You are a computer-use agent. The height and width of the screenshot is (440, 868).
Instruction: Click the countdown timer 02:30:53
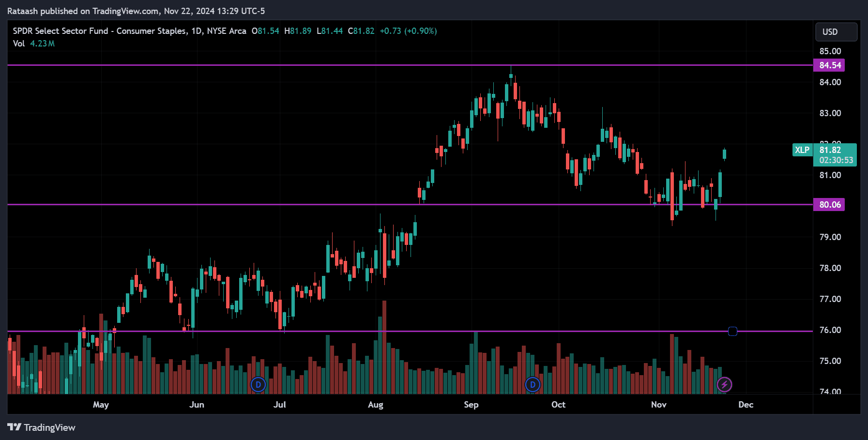click(836, 160)
